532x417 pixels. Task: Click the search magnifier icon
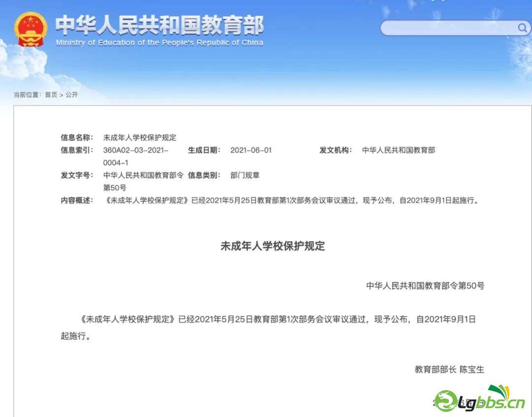[522, 28]
